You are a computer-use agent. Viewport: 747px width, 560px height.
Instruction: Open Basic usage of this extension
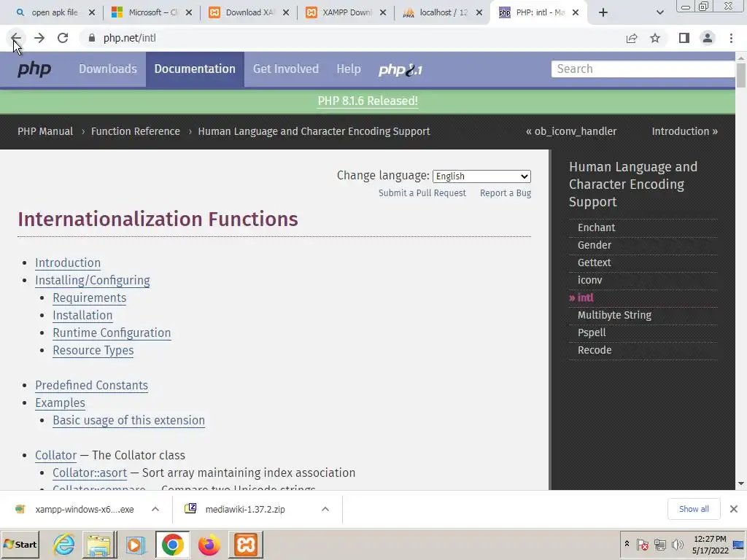click(x=128, y=421)
